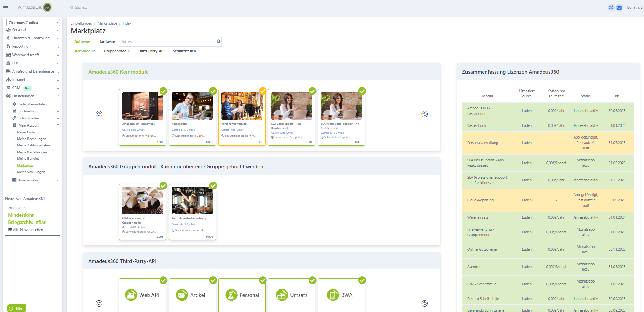
Task: Click the Finanzen euro icon
Action: point(8,38)
